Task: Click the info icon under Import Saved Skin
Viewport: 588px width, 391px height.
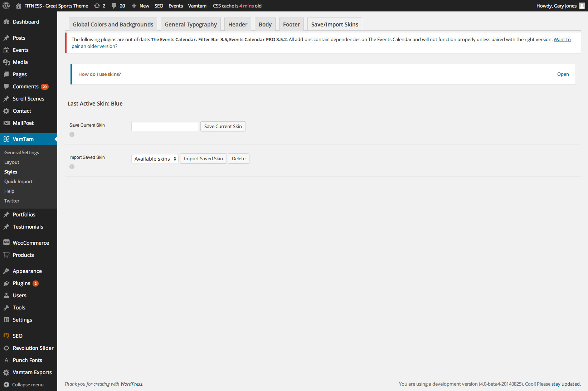Action: point(72,167)
